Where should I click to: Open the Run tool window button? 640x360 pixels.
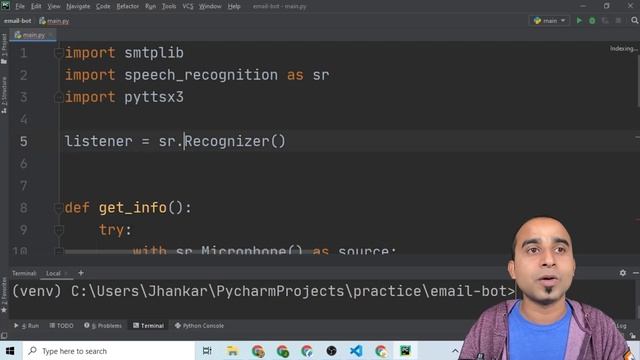(27, 326)
